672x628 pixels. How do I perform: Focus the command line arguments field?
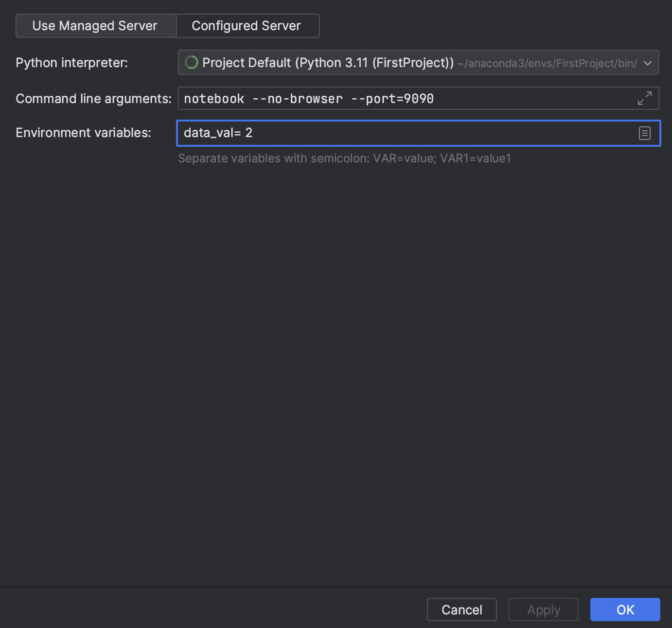pos(535,99)
